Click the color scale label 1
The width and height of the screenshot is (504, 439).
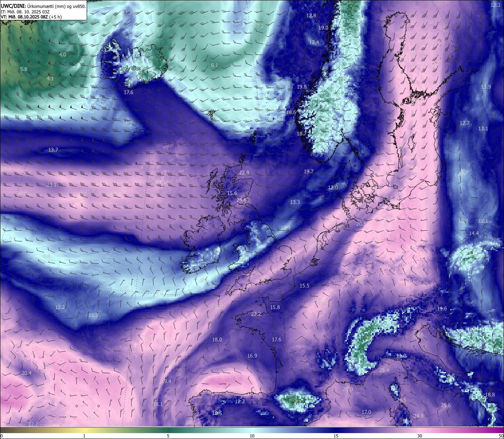[x=84, y=436]
